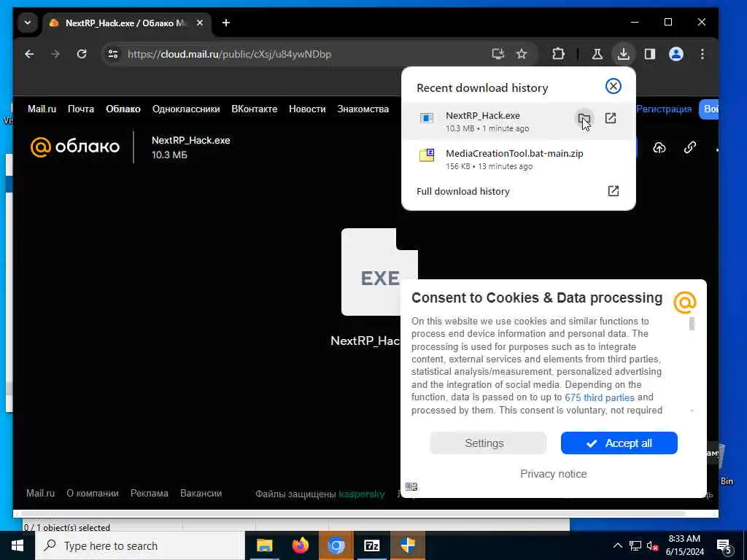
Task: Bookmark this page with star icon
Action: click(x=522, y=54)
